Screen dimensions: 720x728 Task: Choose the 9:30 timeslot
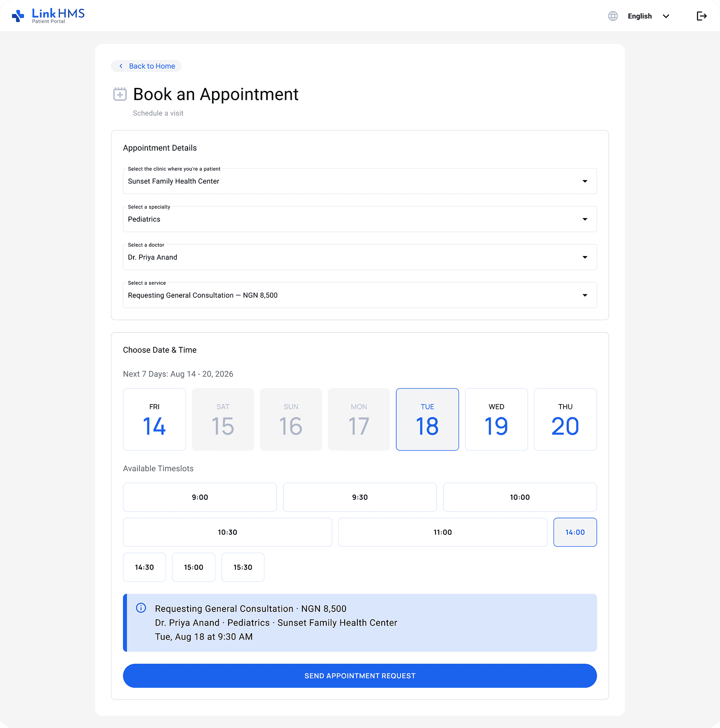(360, 497)
